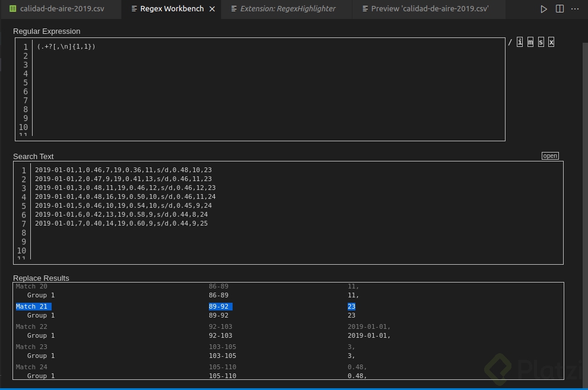Viewport: 588px width, 390px height.
Task: Click Match 20 range '86-89'
Action: 218,286
